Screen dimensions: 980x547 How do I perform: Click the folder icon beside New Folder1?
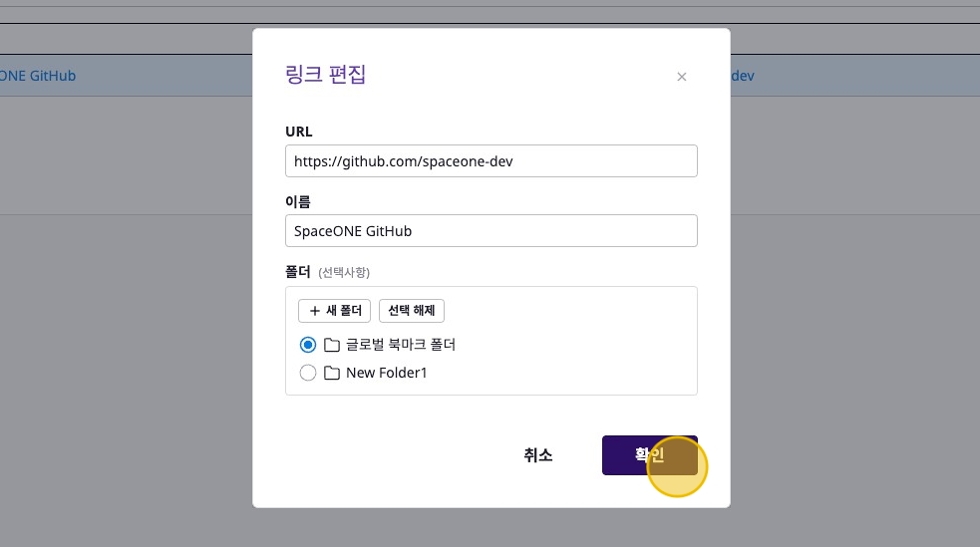coord(332,374)
